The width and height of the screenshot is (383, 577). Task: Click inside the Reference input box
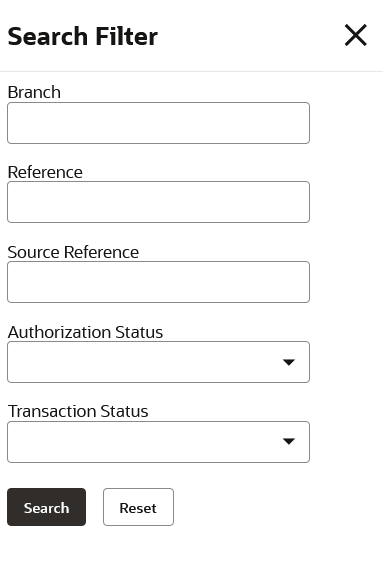[159, 202]
